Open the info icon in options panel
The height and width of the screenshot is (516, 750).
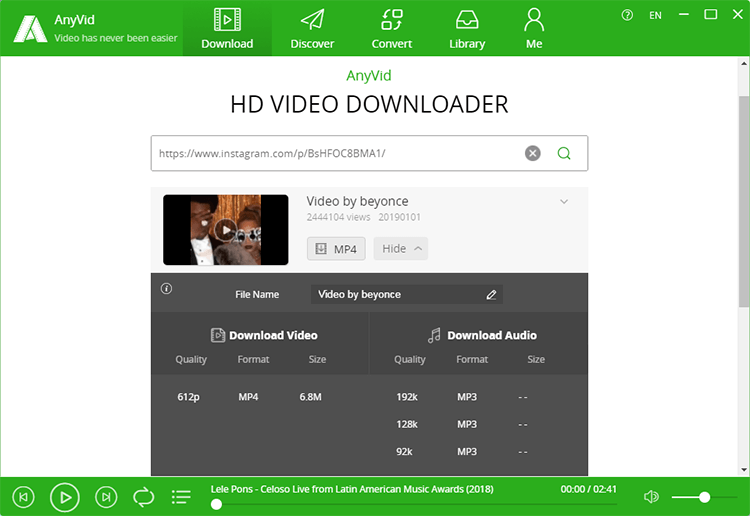[166, 288]
